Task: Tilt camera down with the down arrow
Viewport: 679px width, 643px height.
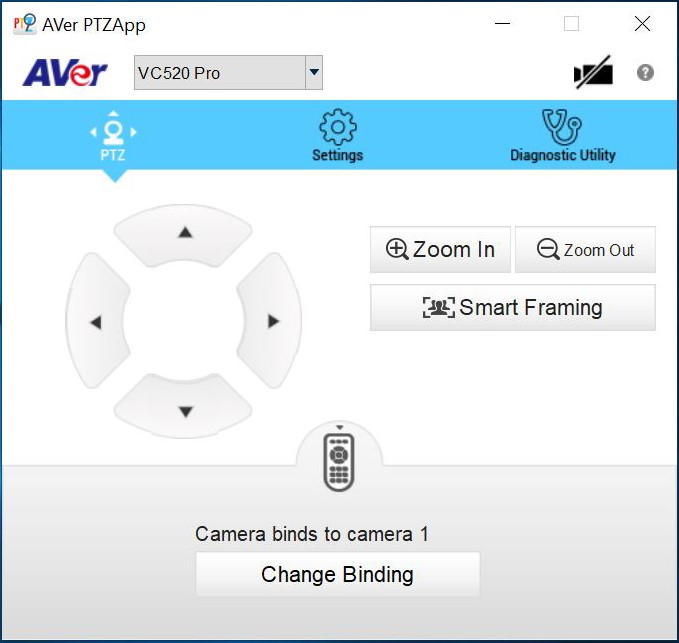Action: point(184,408)
